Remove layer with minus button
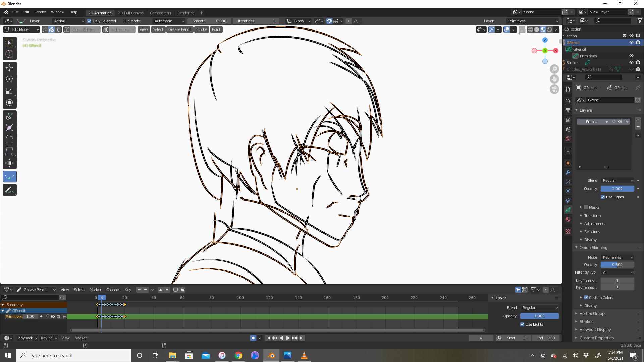644x362 pixels. click(638, 127)
